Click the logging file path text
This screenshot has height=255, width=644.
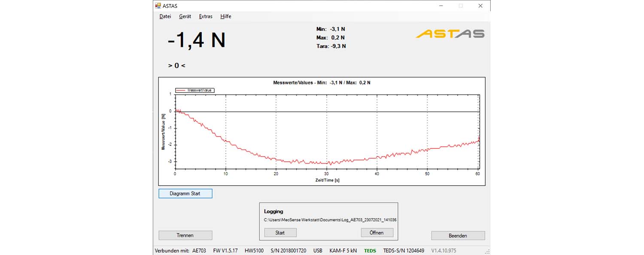[x=330, y=220]
